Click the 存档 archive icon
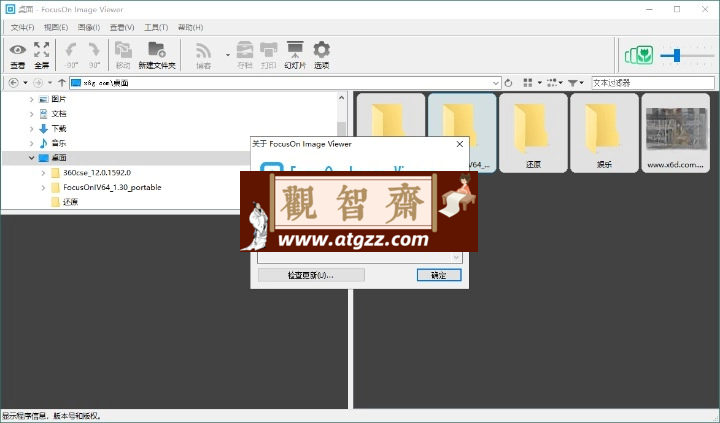 point(245,55)
